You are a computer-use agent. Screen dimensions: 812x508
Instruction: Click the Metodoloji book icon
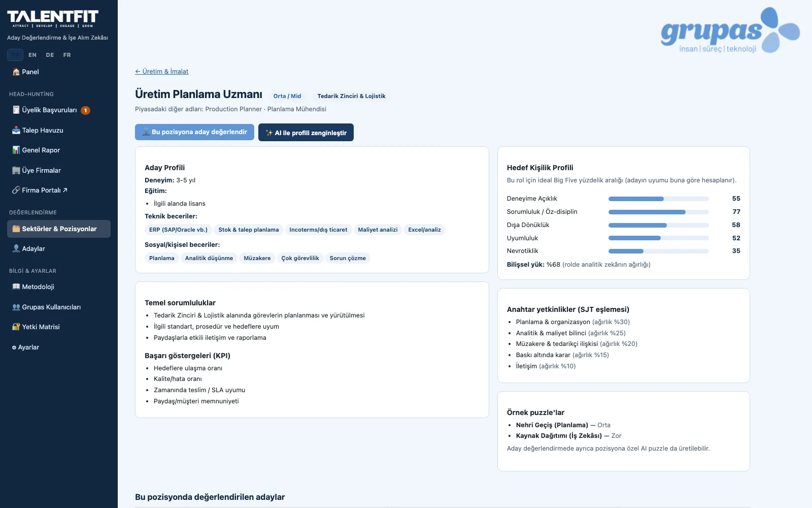16,287
